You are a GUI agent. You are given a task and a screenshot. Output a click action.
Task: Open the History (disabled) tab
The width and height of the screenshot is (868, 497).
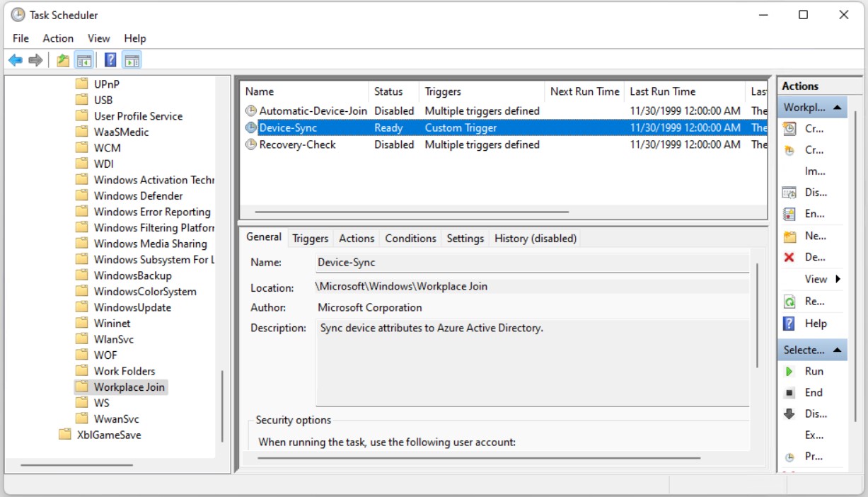click(x=536, y=239)
